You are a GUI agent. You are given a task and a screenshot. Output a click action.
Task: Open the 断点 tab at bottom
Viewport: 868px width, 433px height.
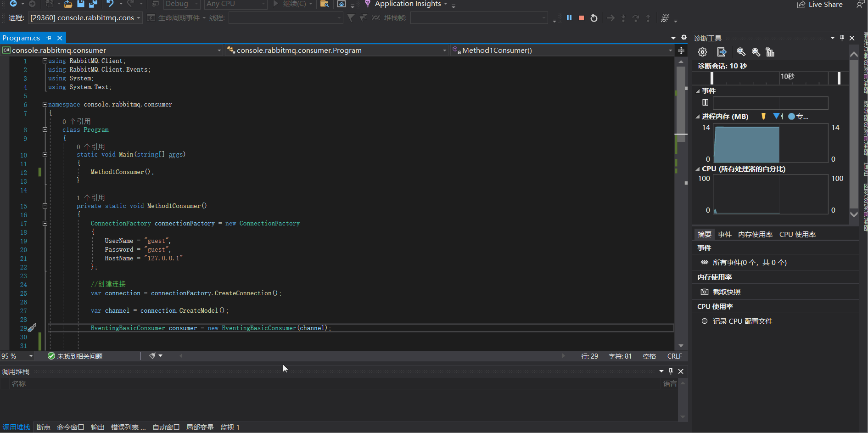44,427
